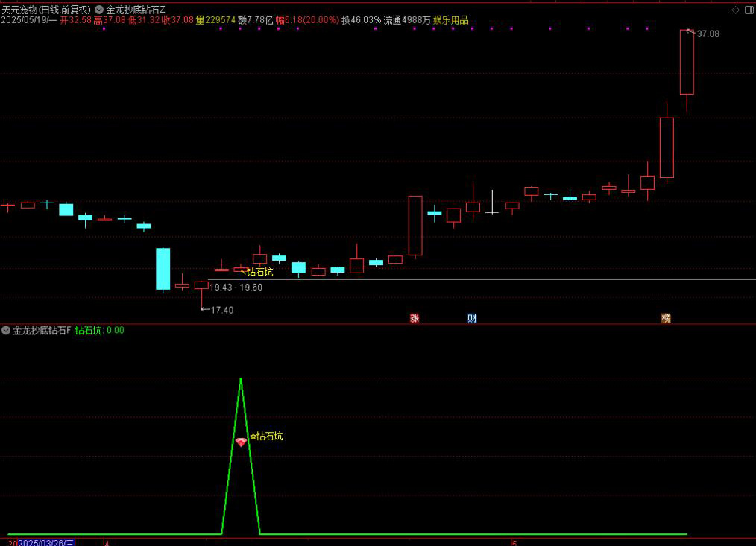
Task: Click the large cyan gap-down candlestick
Action: point(163,268)
